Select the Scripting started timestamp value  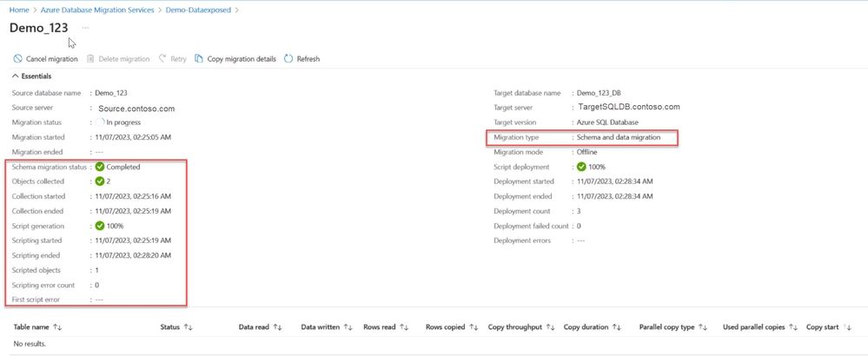(133, 241)
